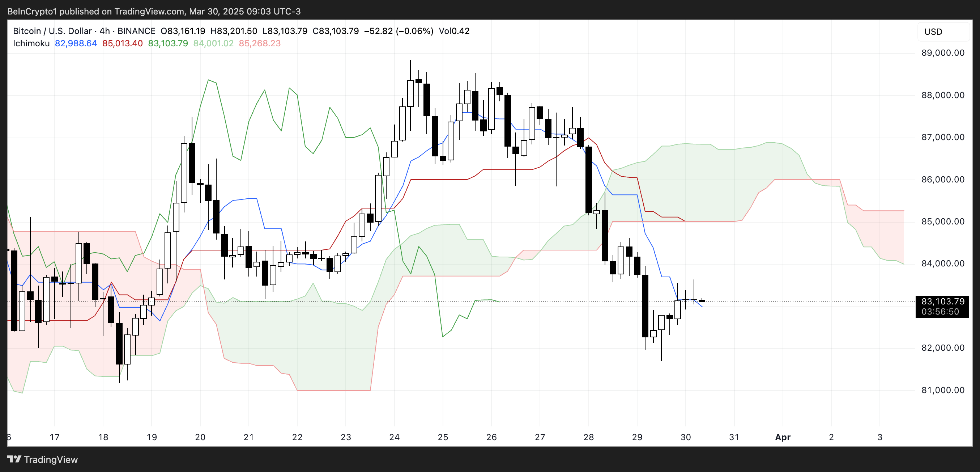Click the 81,000.00 price axis label
This screenshot has width=980, height=472.
(942, 390)
